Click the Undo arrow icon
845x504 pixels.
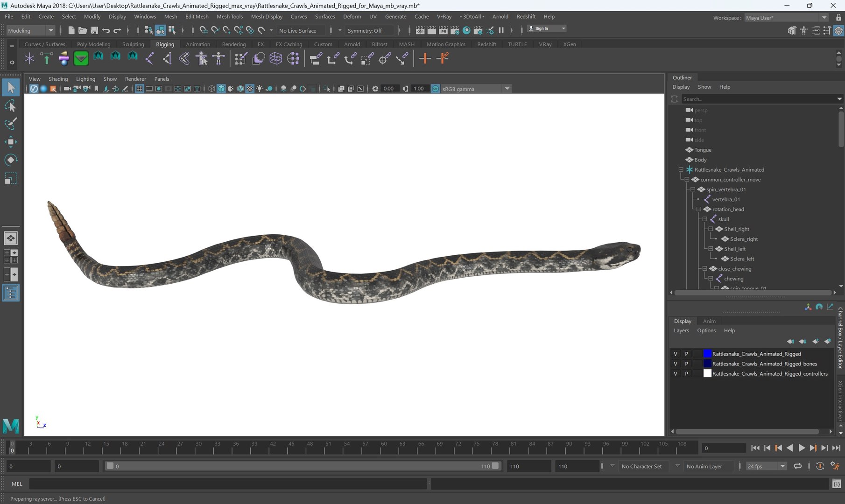(106, 30)
